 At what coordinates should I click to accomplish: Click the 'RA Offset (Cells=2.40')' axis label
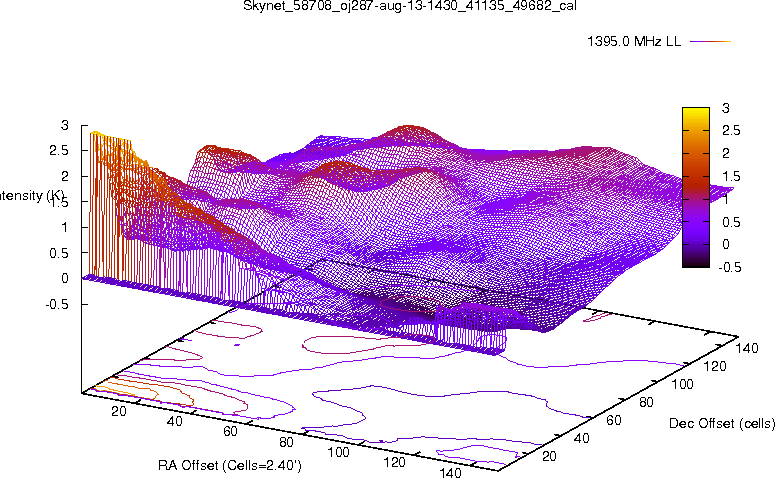pos(229,465)
